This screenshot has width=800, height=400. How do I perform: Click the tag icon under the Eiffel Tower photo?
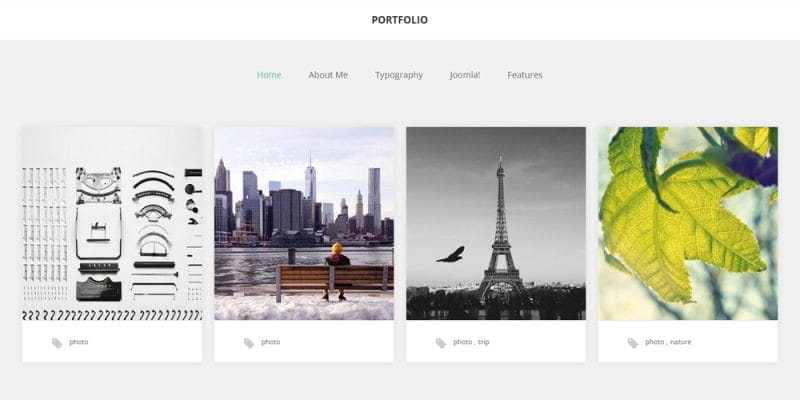[441, 343]
